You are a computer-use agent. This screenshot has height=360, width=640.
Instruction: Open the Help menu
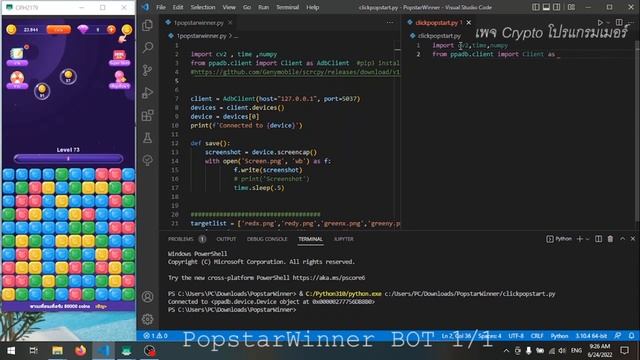pos(313,7)
